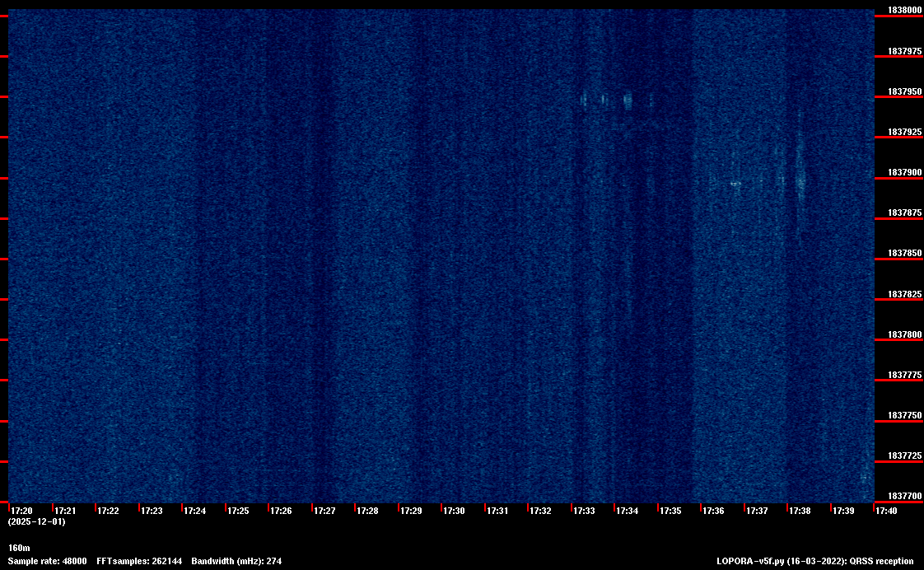Image resolution: width=924 pixels, height=570 pixels.
Task: Click the FFTsamples: 262144 text
Action: 139,561
